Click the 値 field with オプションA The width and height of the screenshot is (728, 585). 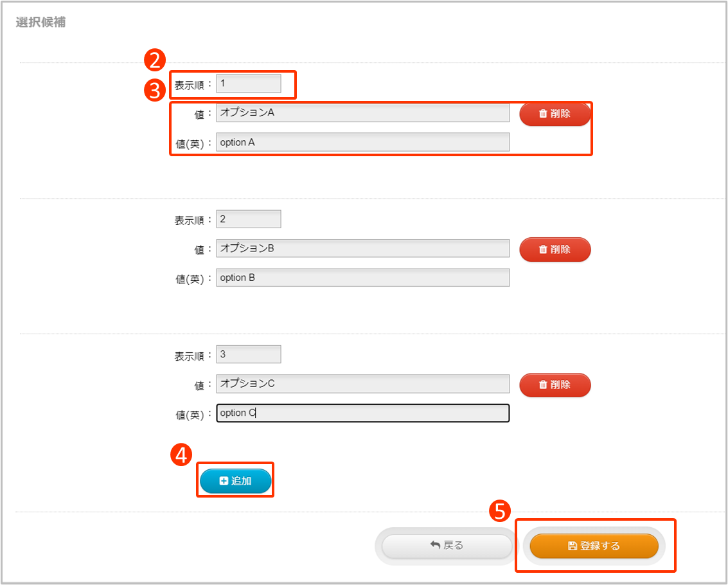[x=362, y=113]
